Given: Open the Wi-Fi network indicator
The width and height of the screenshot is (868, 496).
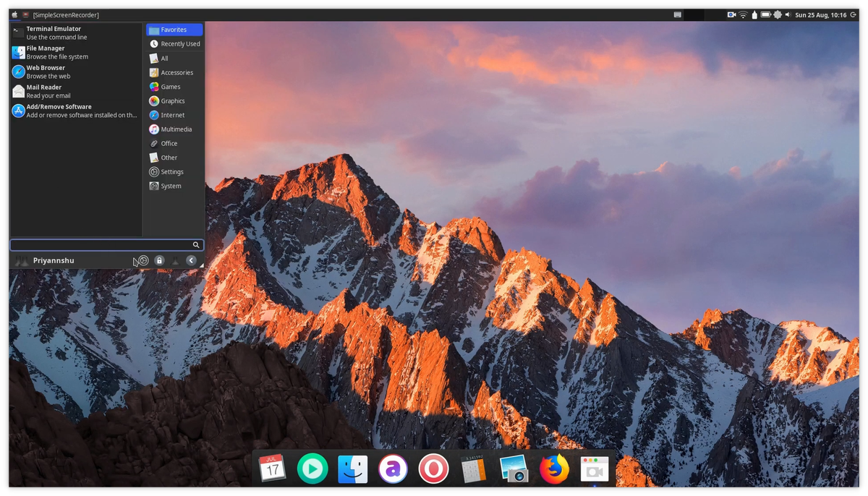Looking at the screenshot, I should click(x=743, y=14).
